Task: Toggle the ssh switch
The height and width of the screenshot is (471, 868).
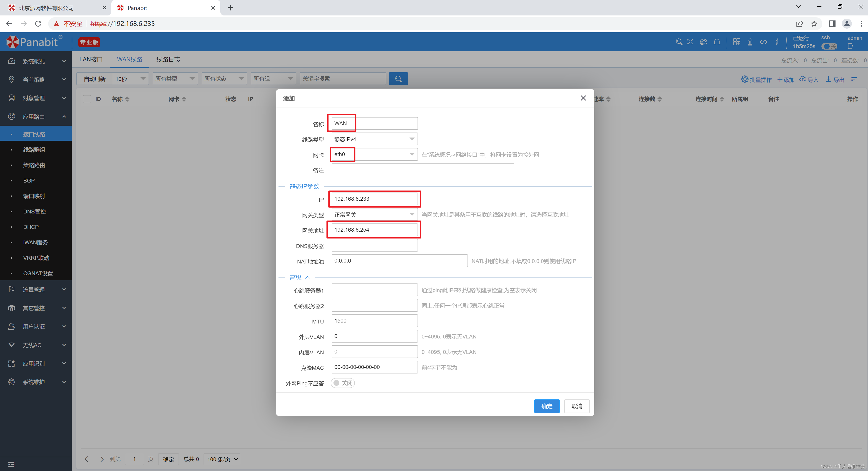Action: (x=829, y=47)
